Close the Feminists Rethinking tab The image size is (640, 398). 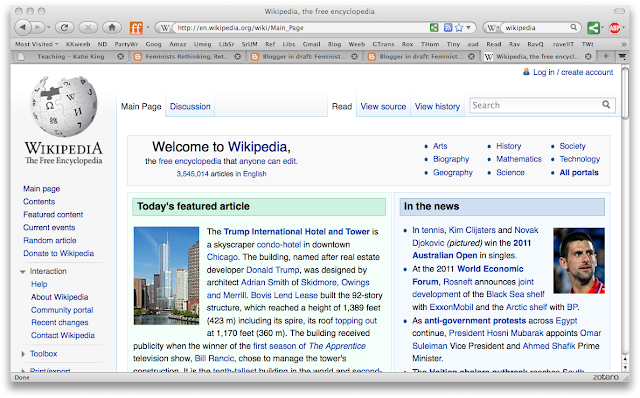point(238,56)
